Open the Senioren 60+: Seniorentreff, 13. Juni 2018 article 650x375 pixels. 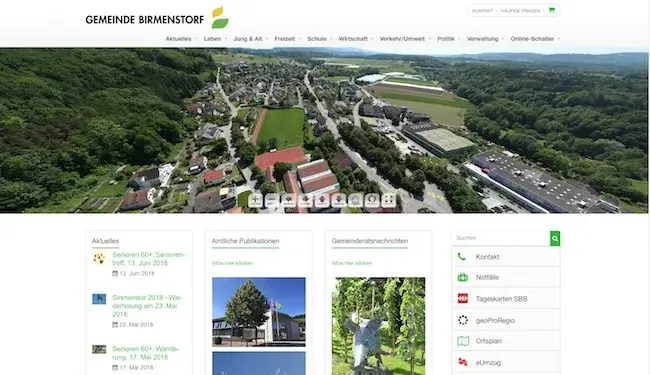[x=148, y=259]
